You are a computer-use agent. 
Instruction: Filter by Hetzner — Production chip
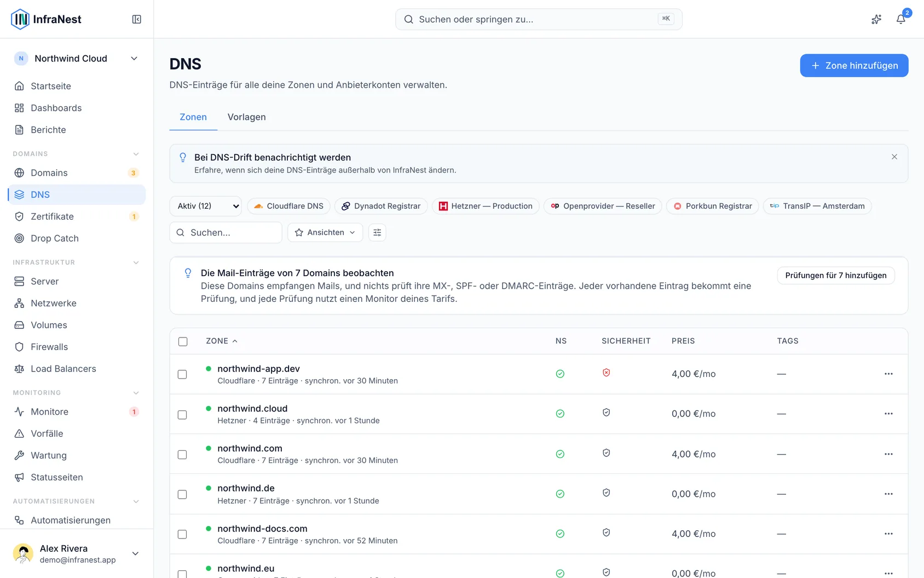click(486, 206)
